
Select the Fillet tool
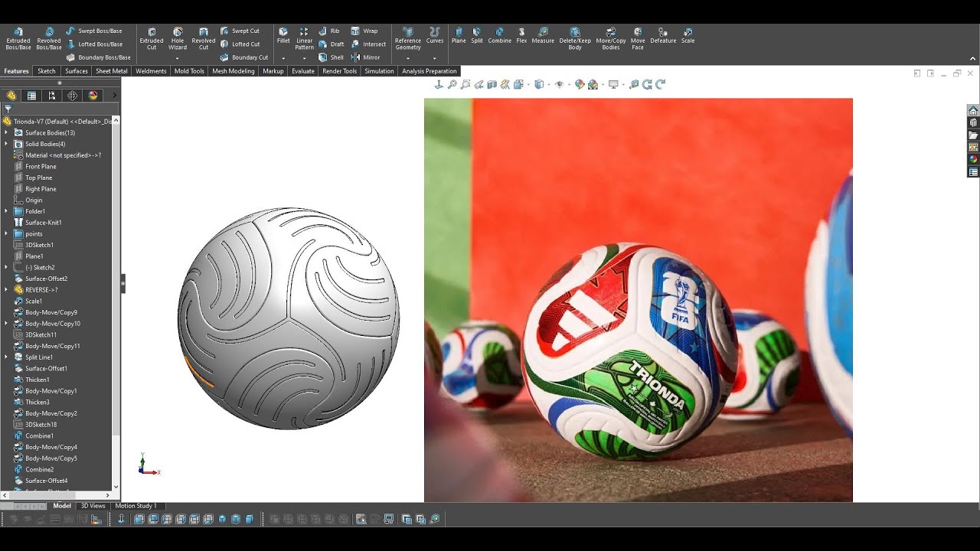[x=283, y=35]
